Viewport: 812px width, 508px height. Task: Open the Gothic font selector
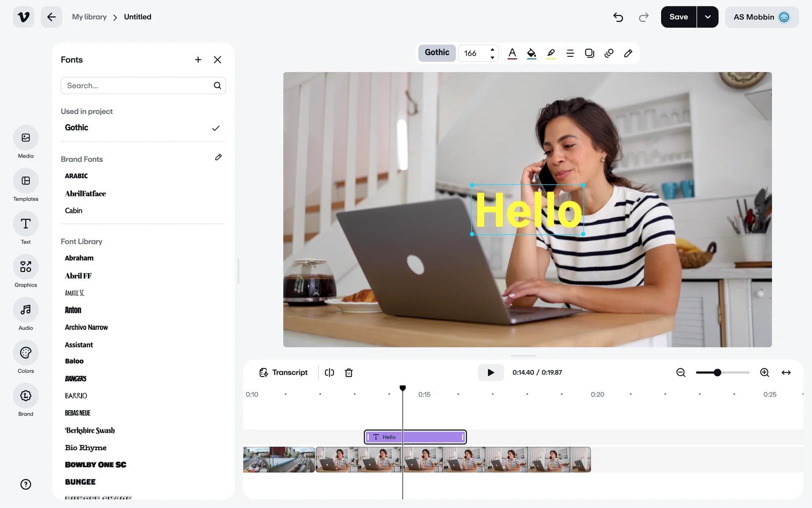pos(437,53)
